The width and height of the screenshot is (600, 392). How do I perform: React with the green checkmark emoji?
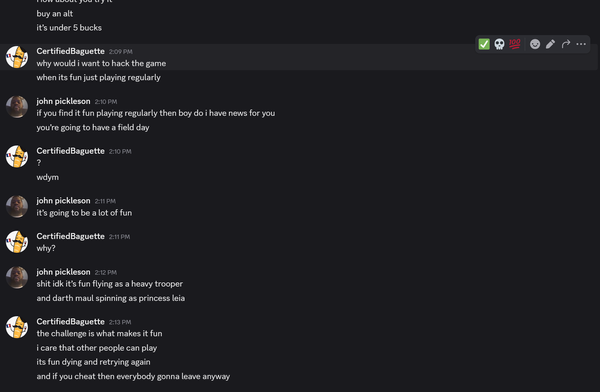(484, 44)
